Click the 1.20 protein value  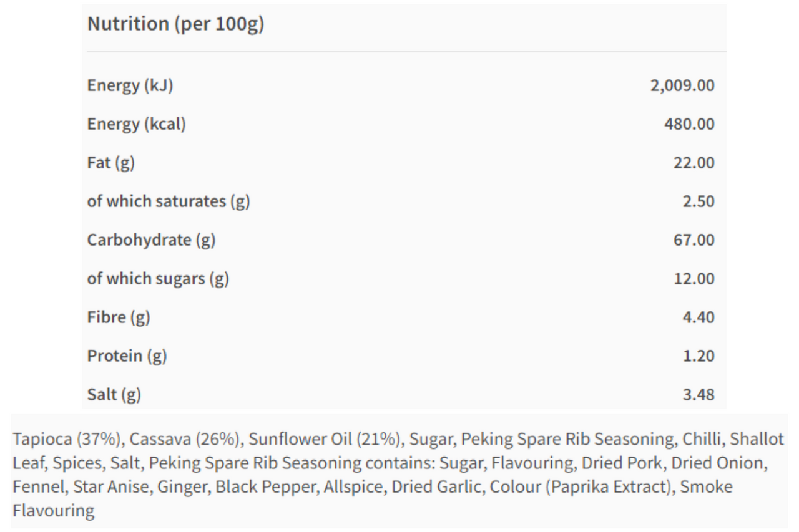(699, 356)
